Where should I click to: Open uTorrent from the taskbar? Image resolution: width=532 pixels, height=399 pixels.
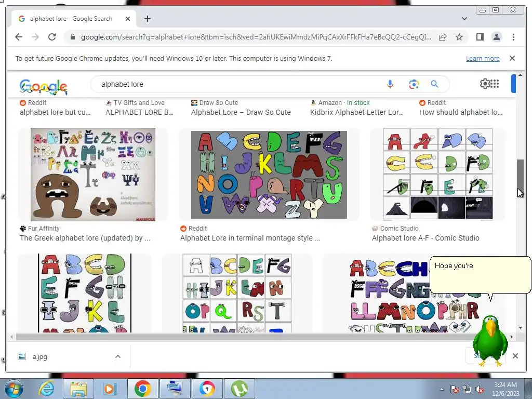click(x=240, y=389)
